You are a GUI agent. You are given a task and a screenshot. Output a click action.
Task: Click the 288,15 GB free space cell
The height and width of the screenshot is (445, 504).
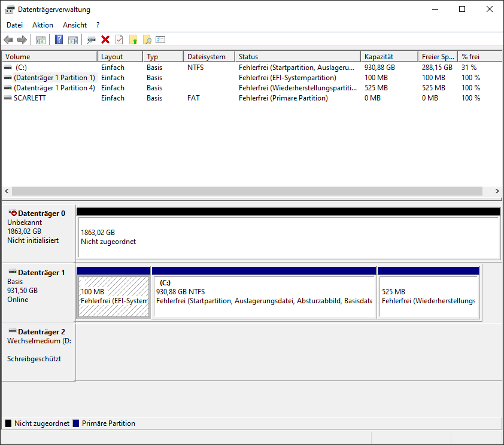click(x=437, y=68)
